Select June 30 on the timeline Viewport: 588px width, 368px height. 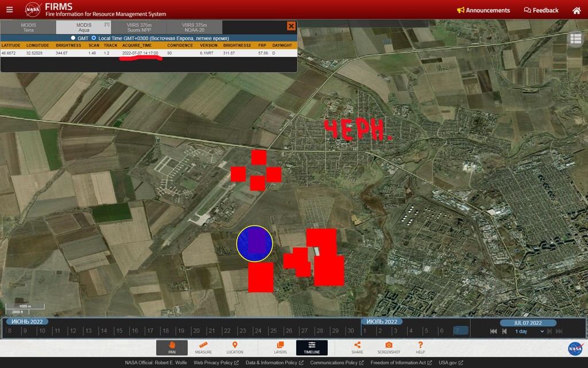[x=351, y=331]
